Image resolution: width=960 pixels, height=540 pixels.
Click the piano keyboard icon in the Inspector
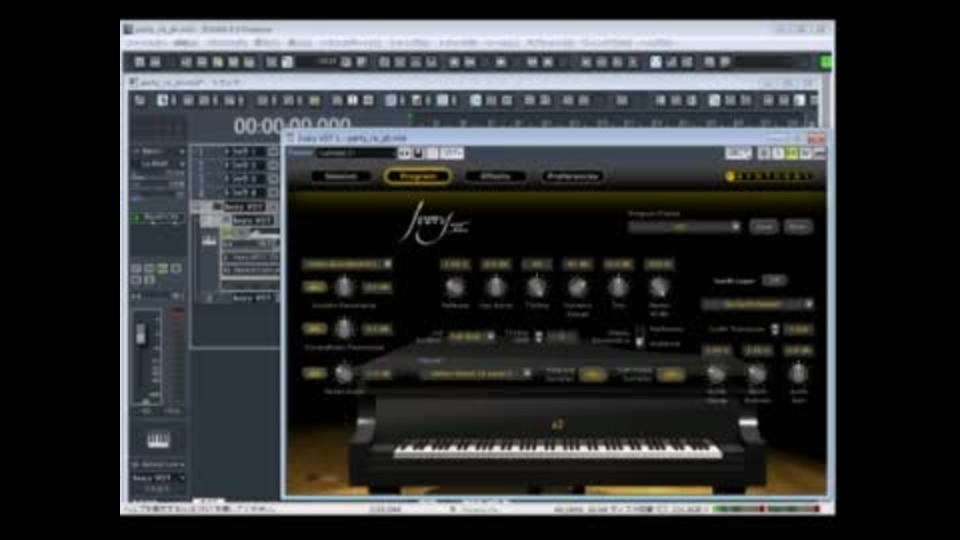pyautogui.click(x=158, y=440)
